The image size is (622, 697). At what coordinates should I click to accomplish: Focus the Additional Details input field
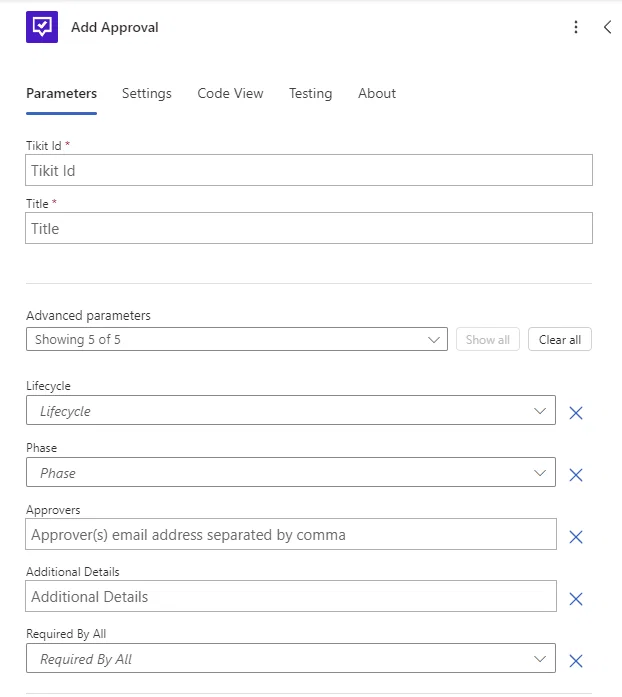291,596
